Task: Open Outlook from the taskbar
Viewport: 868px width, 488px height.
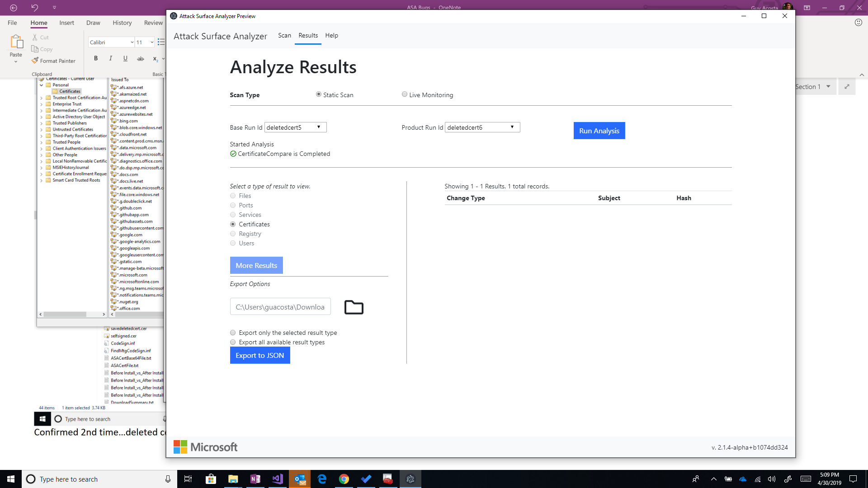Action: (300, 479)
